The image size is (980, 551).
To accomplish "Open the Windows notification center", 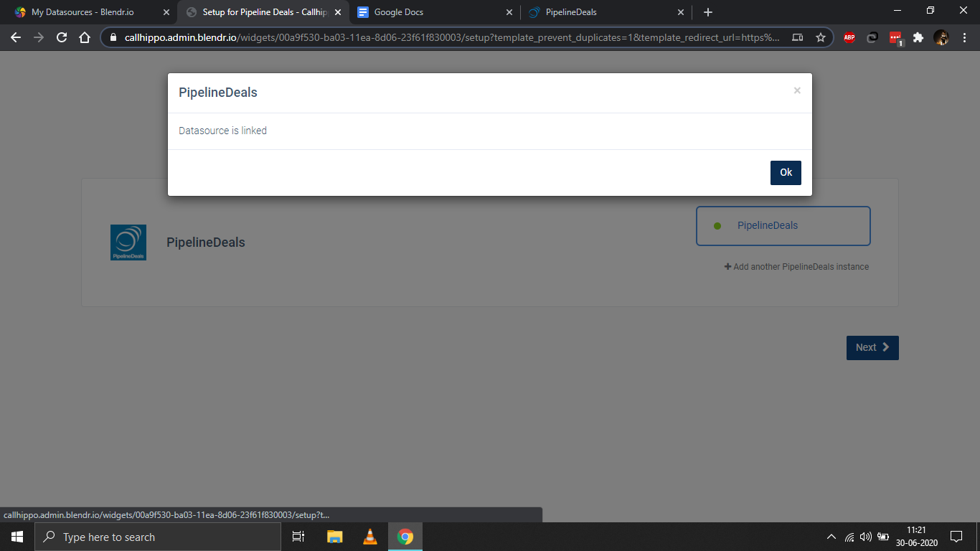I will point(956,537).
